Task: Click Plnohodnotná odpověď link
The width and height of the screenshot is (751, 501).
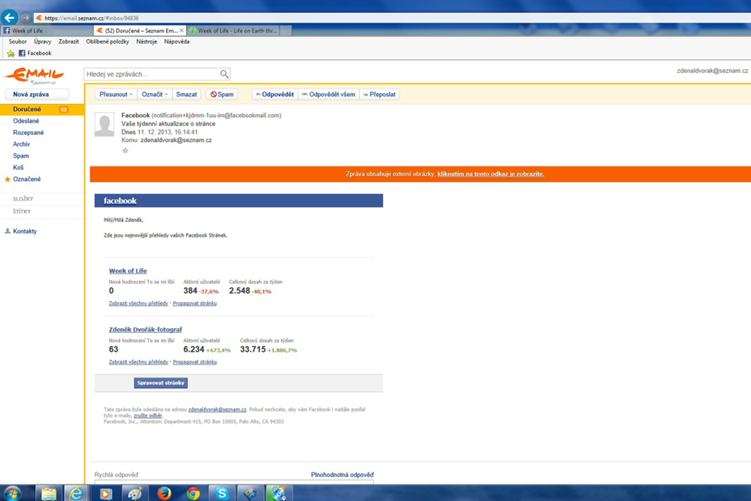Action: (x=342, y=475)
